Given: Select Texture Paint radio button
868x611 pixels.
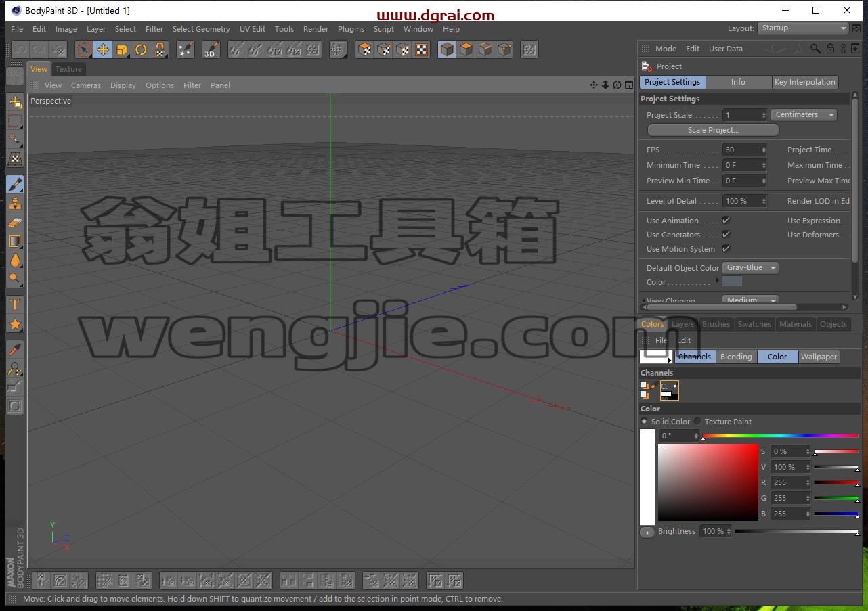Looking at the screenshot, I should pos(697,421).
